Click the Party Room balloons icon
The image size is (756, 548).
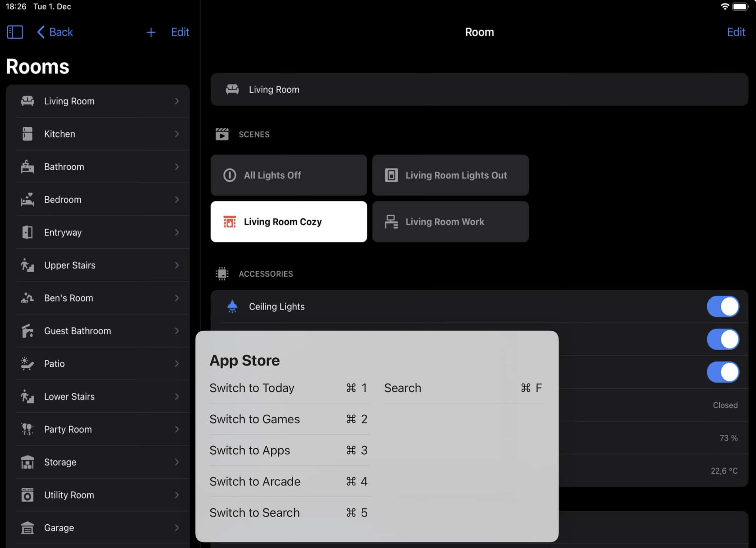pos(27,429)
